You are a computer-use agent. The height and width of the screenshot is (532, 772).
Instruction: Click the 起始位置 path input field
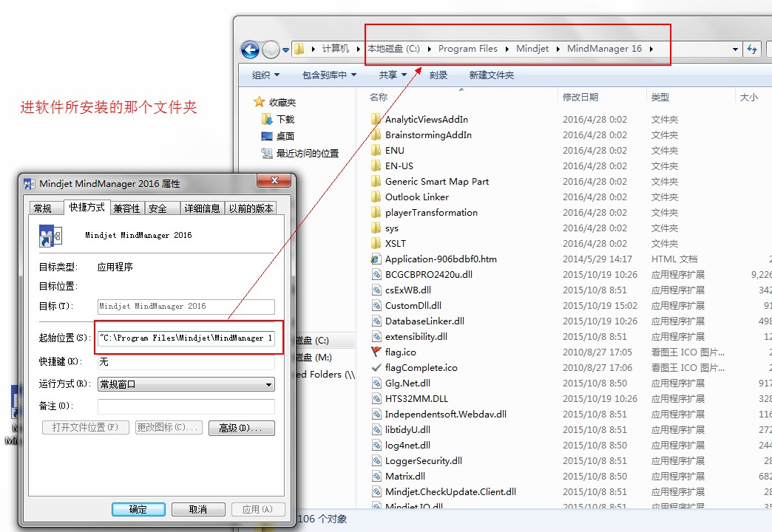[x=186, y=338]
